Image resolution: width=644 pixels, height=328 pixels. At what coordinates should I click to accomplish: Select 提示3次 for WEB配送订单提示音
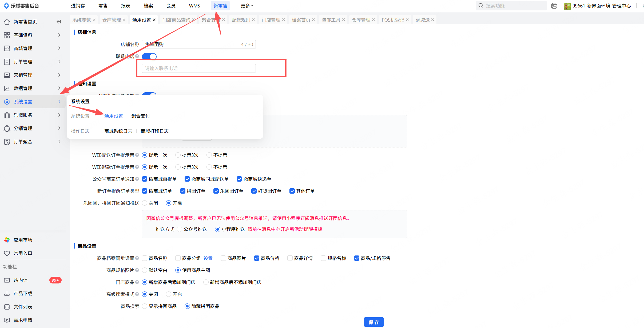[x=178, y=155]
